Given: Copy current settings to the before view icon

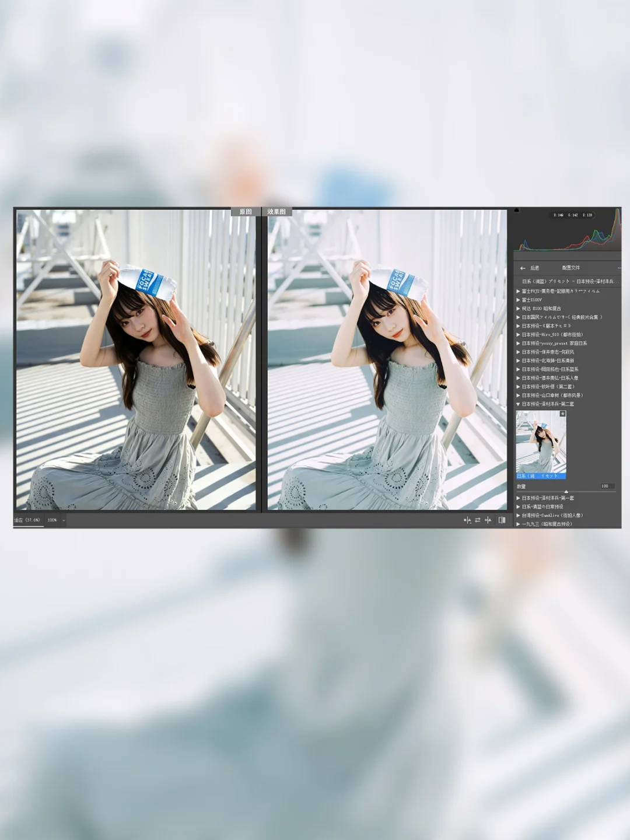Looking at the screenshot, I should [x=488, y=520].
